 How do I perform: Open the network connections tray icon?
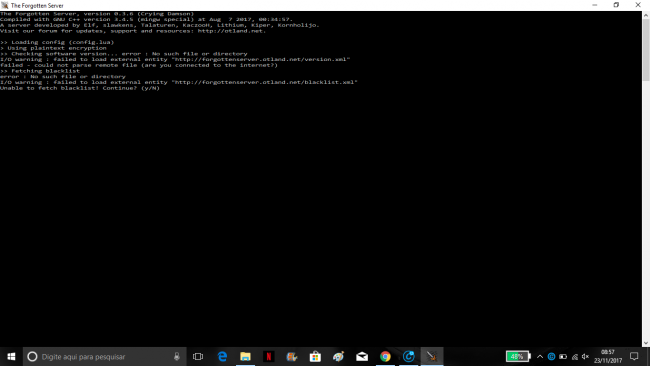click(x=575, y=356)
